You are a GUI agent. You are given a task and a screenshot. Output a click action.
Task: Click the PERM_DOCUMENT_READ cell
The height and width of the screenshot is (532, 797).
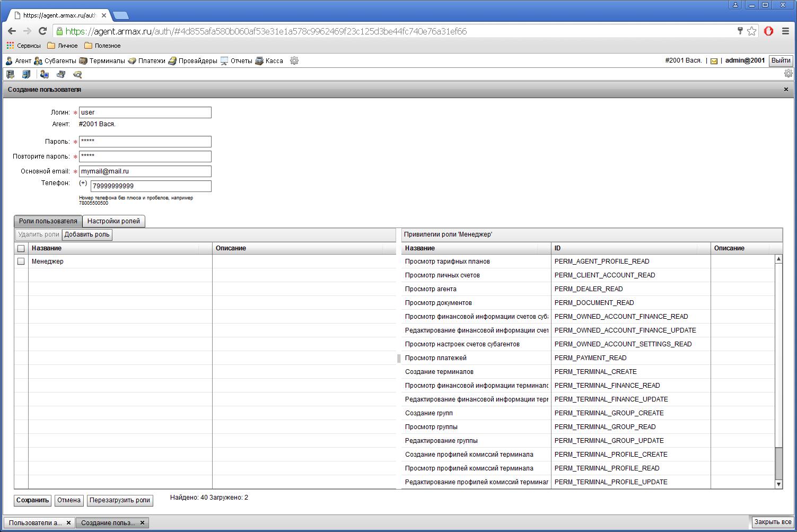[631, 303]
